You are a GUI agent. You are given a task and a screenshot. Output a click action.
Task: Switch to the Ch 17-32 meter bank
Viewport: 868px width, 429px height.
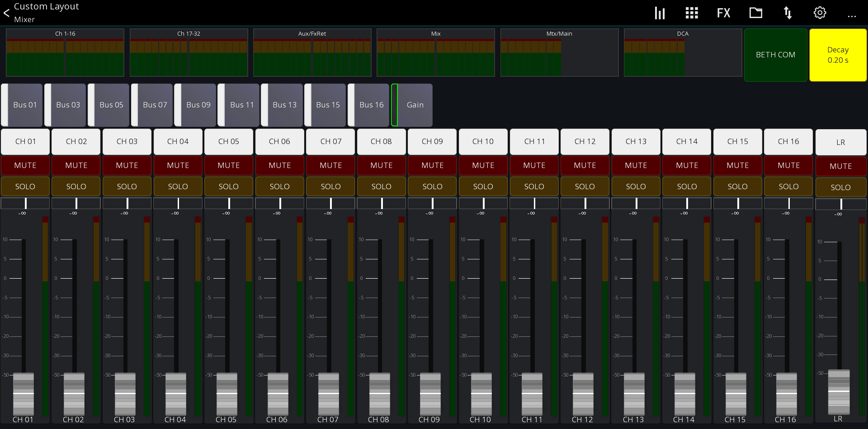[x=189, y=52]
